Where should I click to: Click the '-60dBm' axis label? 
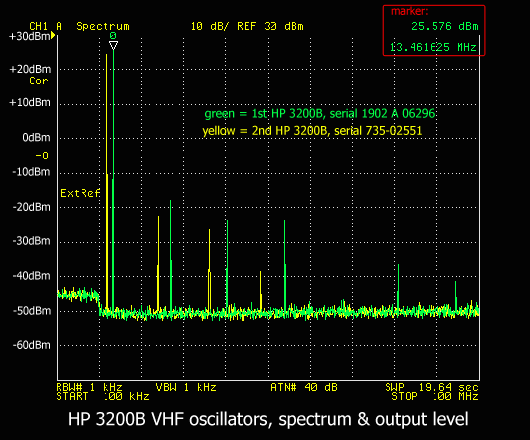point(31,345)
